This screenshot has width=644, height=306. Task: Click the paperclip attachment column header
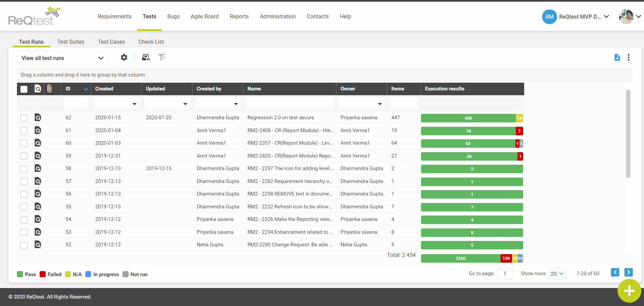49,89
